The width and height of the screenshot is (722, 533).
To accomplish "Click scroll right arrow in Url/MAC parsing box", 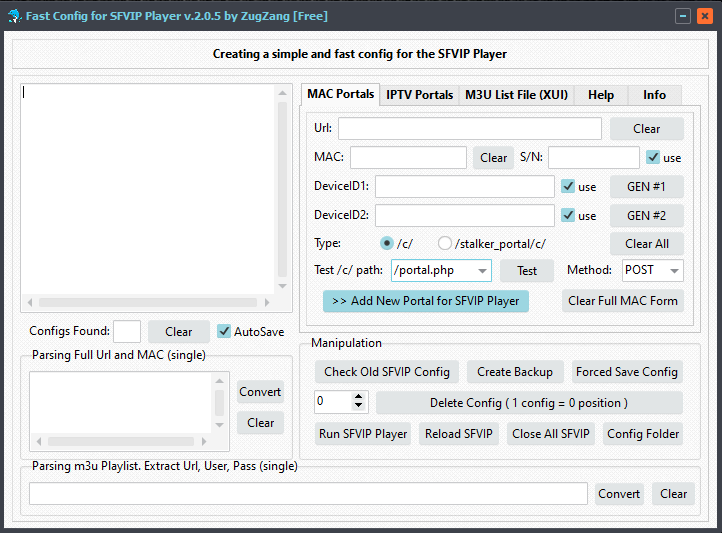I will [x=204, y=442].
